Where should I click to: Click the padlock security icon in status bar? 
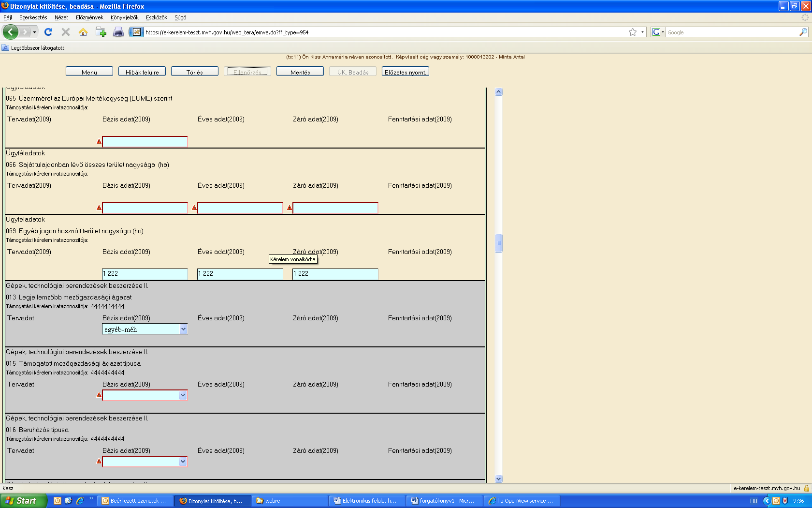807,488
